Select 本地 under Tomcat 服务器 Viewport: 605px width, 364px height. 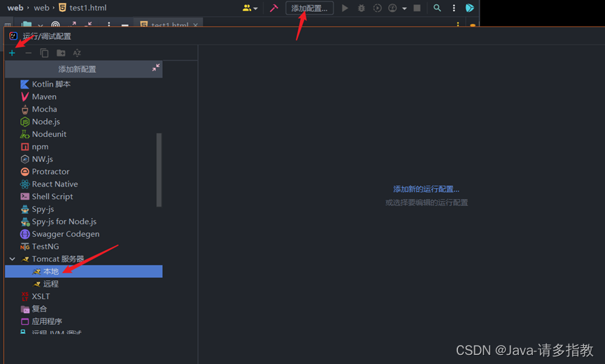[x=84, y=271]
